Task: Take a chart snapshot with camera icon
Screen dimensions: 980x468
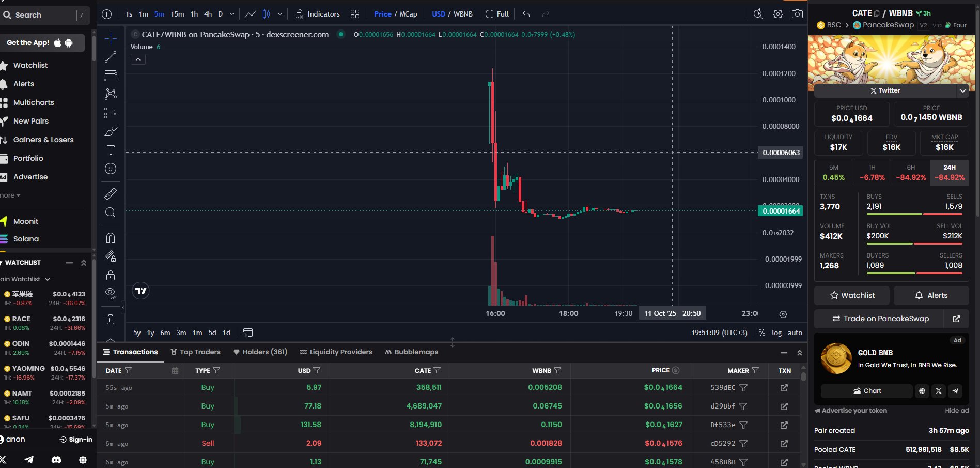Action: pyautogui.click(x=797, y=14)
